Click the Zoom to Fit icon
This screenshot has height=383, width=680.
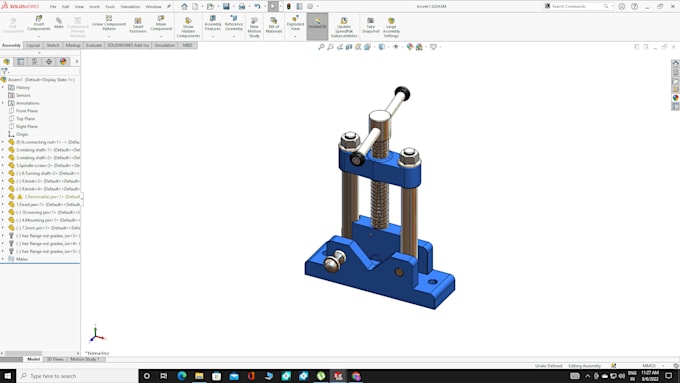coord(321,47)
